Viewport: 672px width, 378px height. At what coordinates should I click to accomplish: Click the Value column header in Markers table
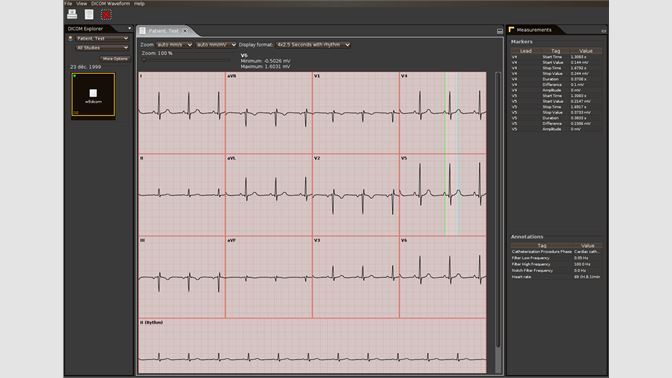[x=585, y=51]
